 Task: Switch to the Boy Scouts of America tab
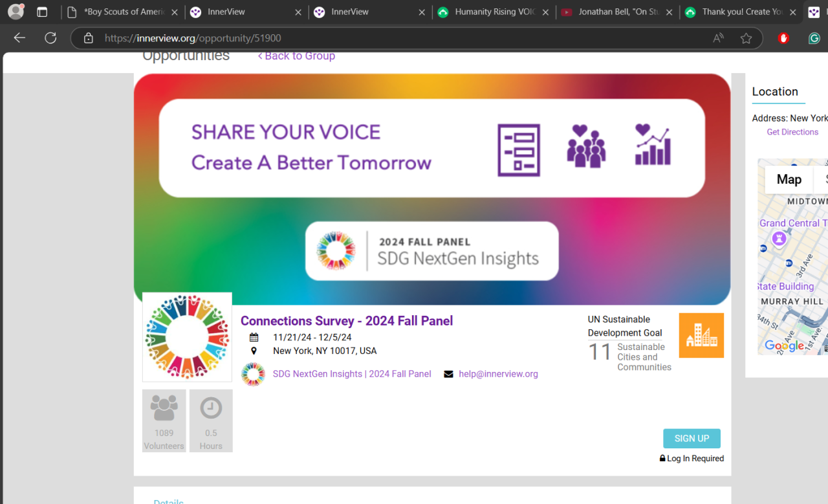pos(123,12)
